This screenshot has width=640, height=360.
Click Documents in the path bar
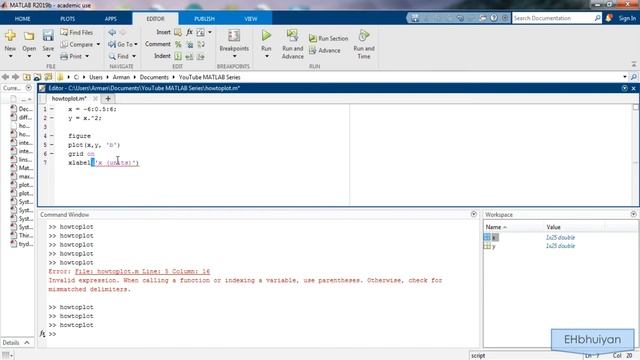point(154,77)
